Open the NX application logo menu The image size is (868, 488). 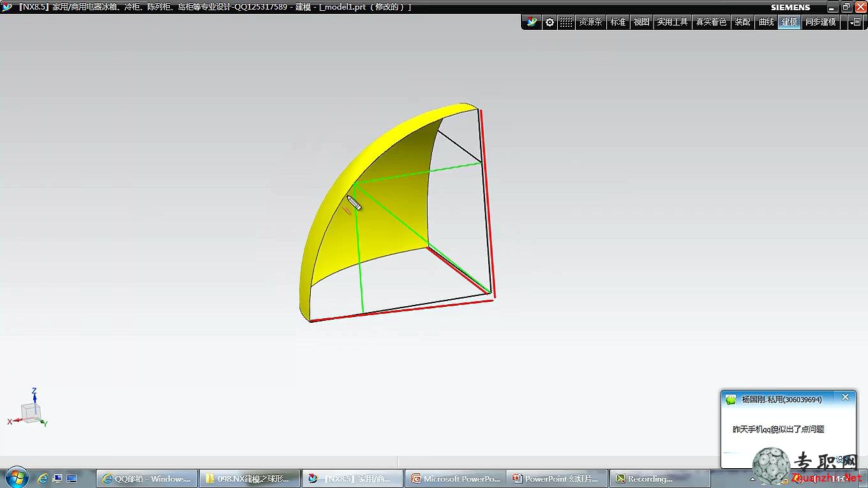(x=532, y=22)
